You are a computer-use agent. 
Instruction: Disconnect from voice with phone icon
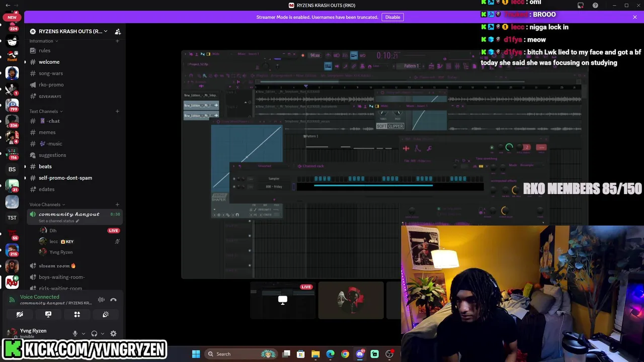click(x=113, y=300)
